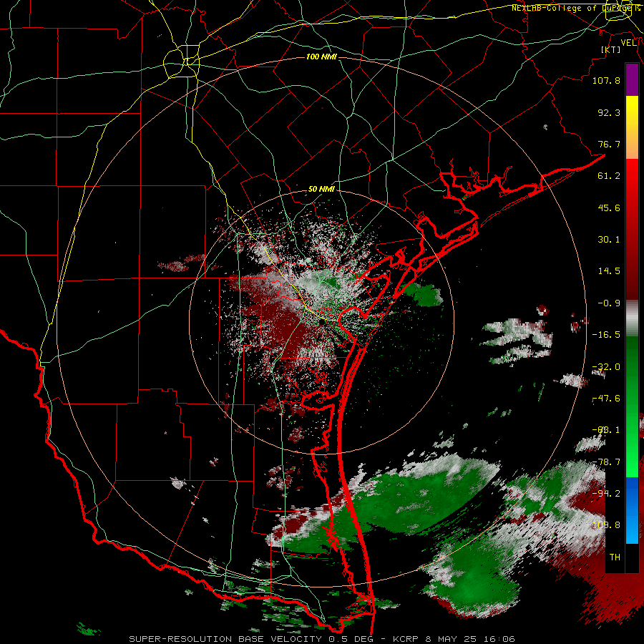Select the -47.6 velocity scale value
The height and width of the screenshot is (644, 644).
coord(606,399)
